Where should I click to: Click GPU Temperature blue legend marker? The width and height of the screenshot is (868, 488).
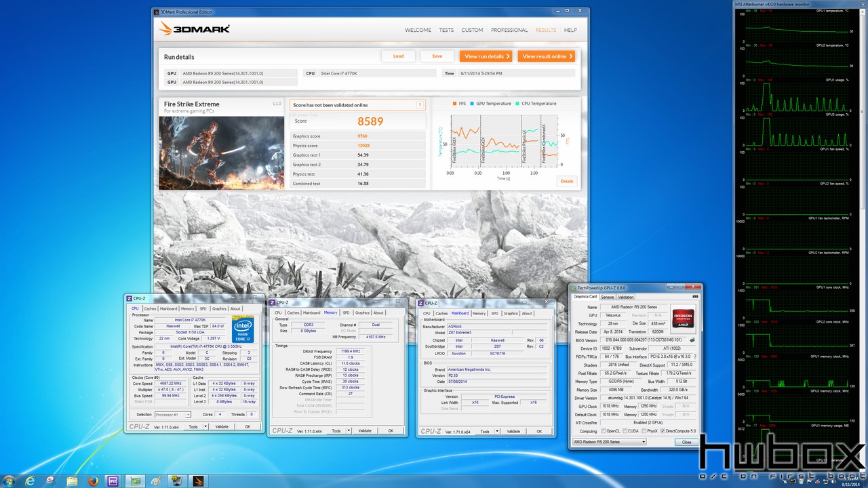coord(472,104)
